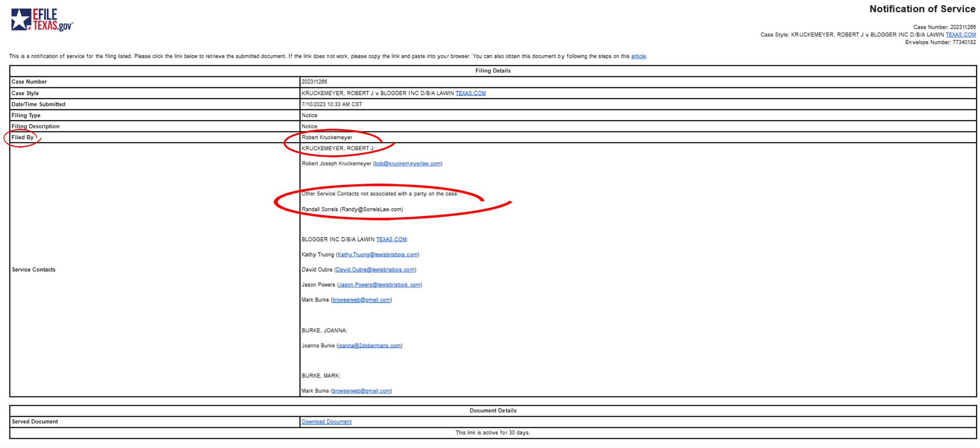The height and width of the screenshot is (448, 980).
Task: Open TEXAS.COM link in Case Style table row
Action: 471,93
